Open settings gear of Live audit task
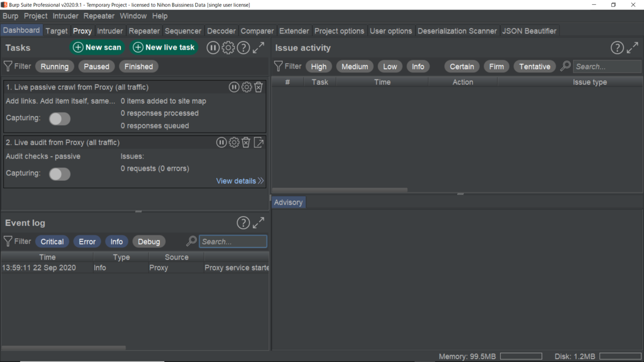The width and height of the screenshot is (644, 362). (x=234, y=142)
